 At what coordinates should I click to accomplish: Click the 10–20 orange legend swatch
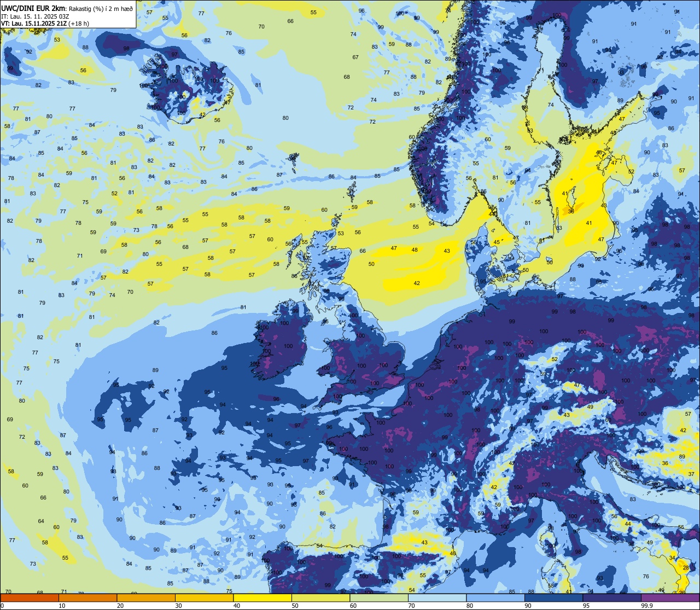coord(87,598)
